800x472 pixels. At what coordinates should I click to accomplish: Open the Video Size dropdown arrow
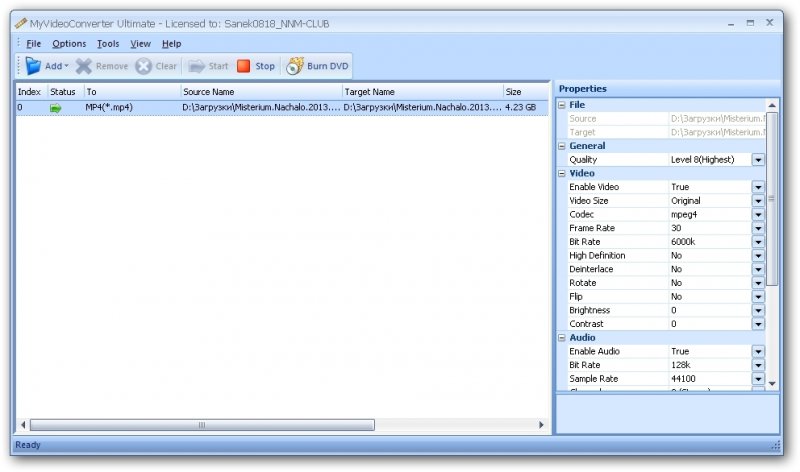pos(758,201)
